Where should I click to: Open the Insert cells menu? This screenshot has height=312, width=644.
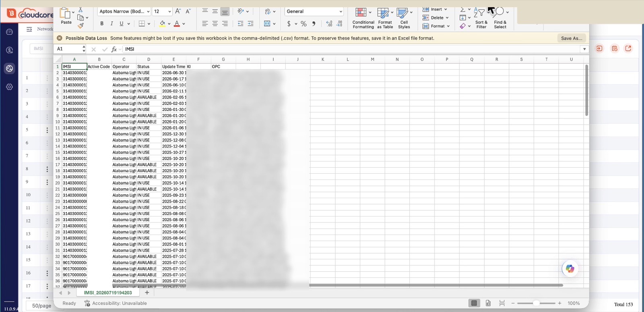435,9
